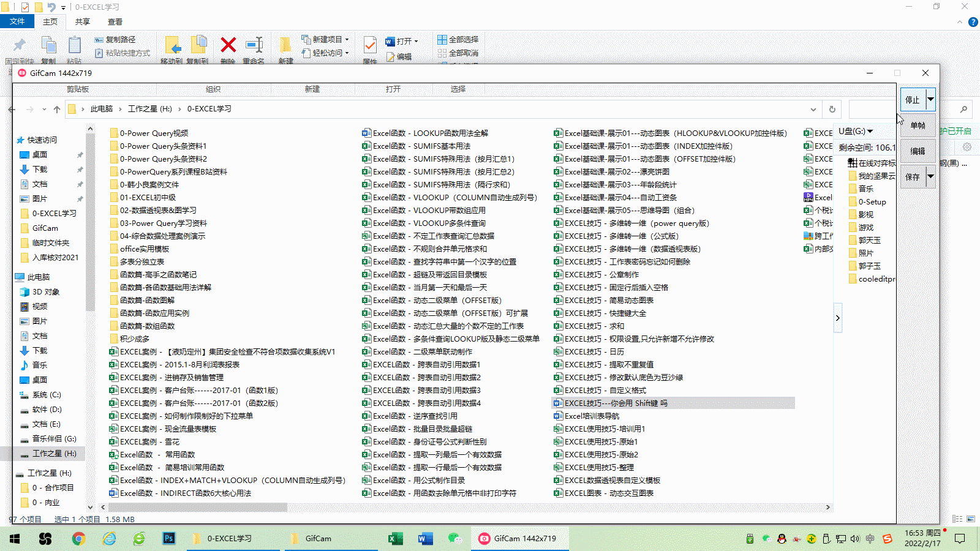Image resolution: width=980 pixels, height=551 pixels.
Task: Switch to large icons view in status bar
Action: point(971,519)
